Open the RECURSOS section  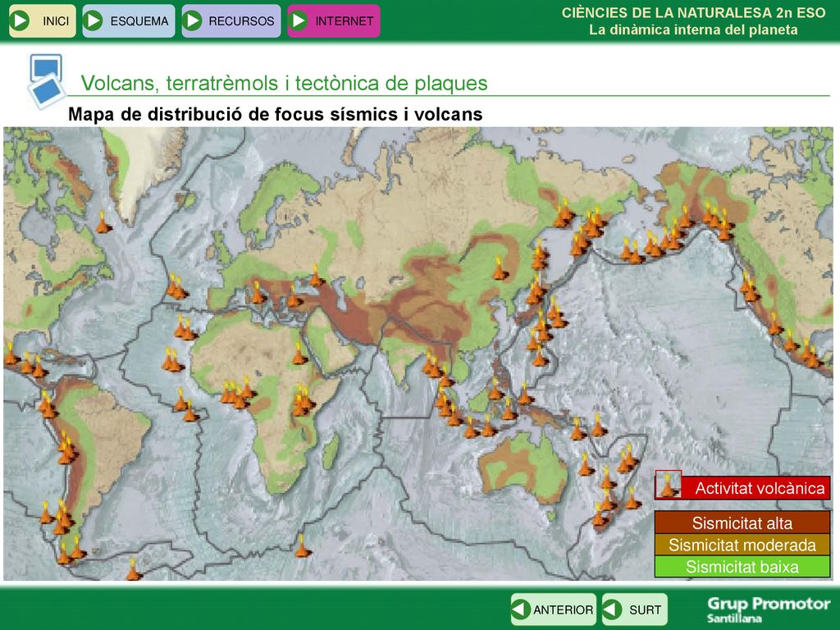coord(231,21)
